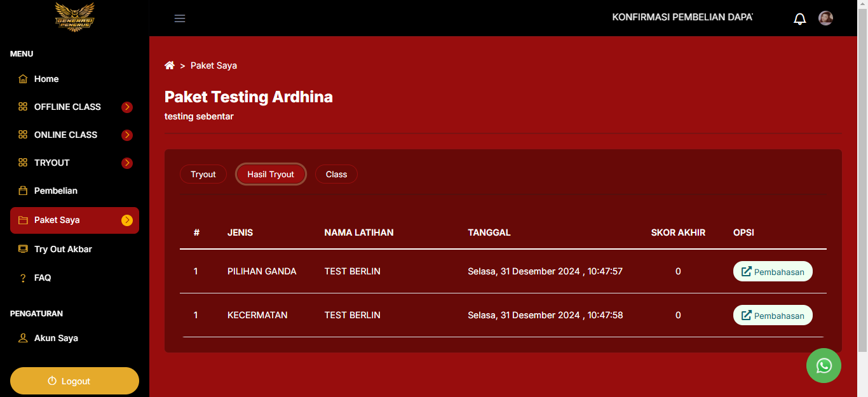Image resolution: width=868 pixels, height=397 pixels.
Task: Click the Logout button
Action: pos(74,381)
